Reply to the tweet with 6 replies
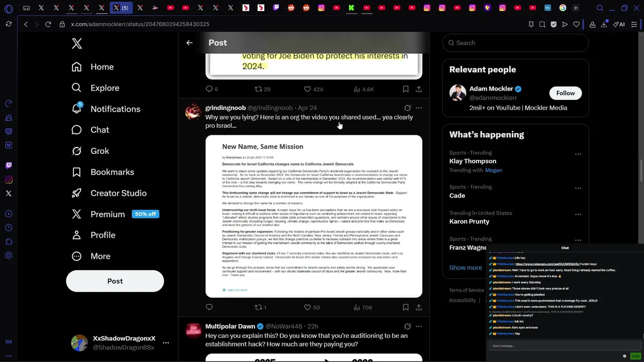Screen dimensions: 644x362 212,89
